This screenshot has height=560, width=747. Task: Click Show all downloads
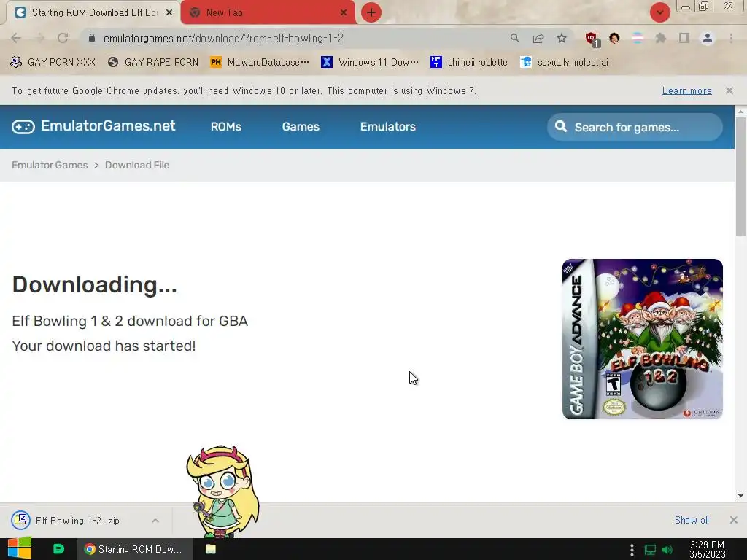tap(692, 520)
